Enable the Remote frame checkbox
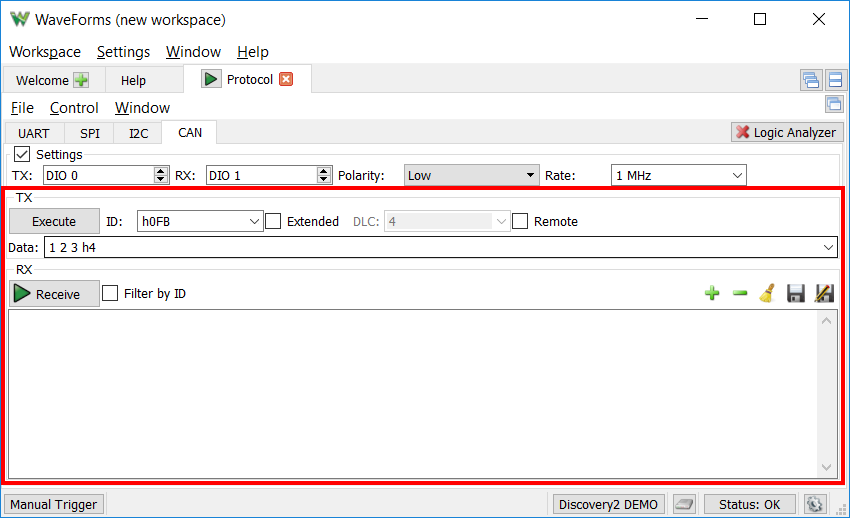This screenshot has width=850, height=518. (520, 221)
